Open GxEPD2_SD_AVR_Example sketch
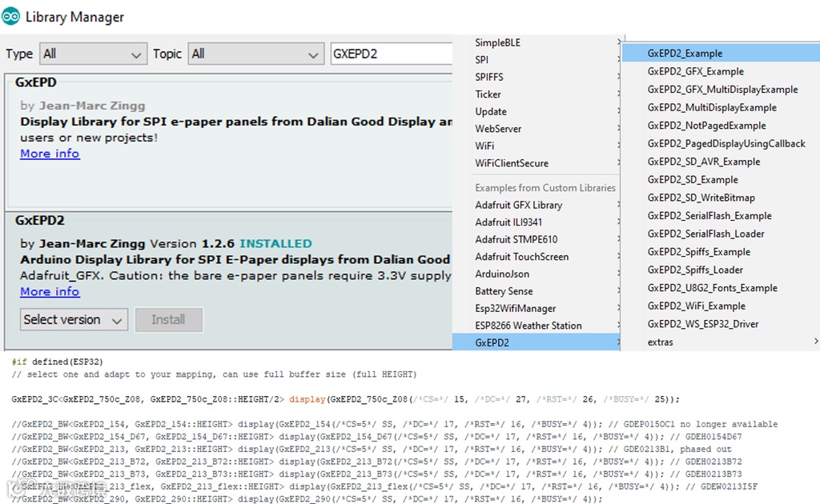 pyautogui.click(x=722, y=162)
